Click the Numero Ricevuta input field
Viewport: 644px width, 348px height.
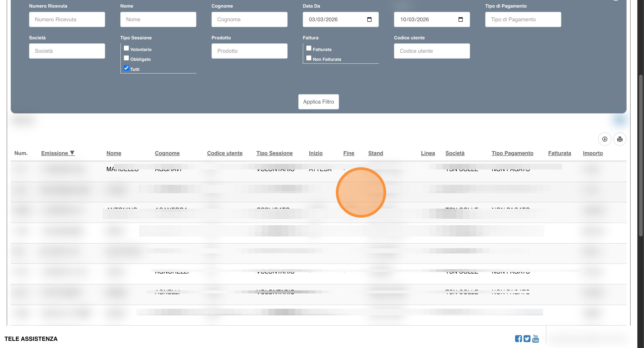point(67,19)
